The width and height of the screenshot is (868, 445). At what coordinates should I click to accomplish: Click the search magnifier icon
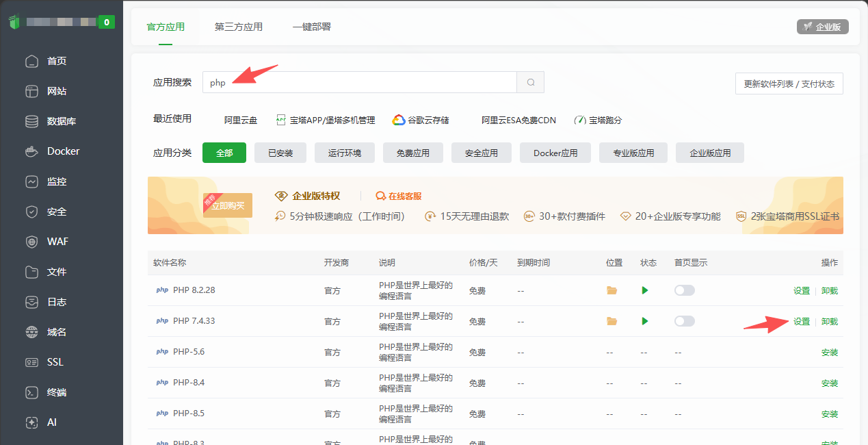click(531, 82)
